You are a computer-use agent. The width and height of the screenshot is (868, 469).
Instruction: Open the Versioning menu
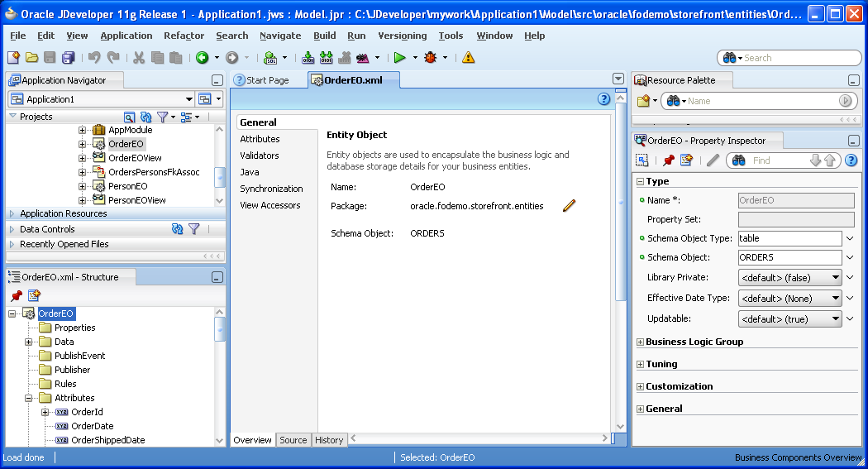pos(403,36)
